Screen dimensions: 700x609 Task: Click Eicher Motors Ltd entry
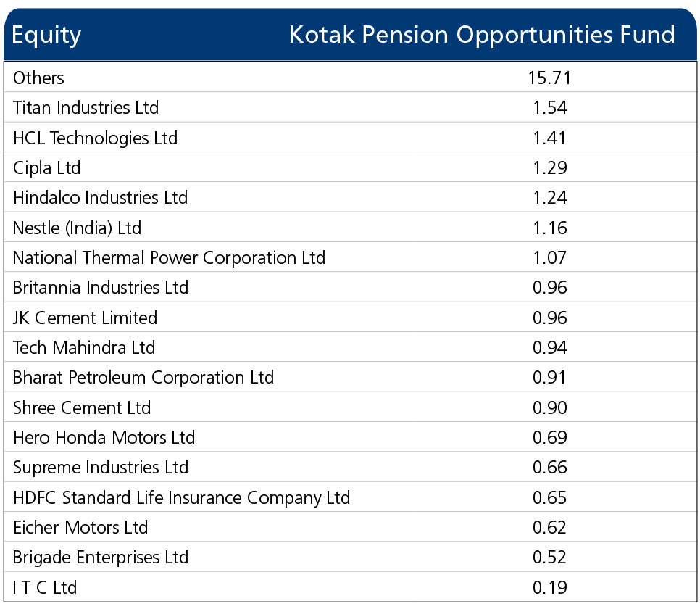(80, 527)
